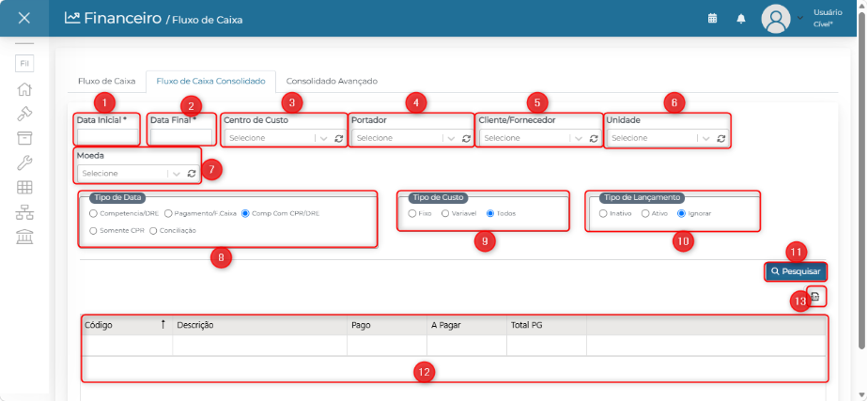
Task: Open the hierarchy diagram icon in sidebar
Action: tap(24, 212)
